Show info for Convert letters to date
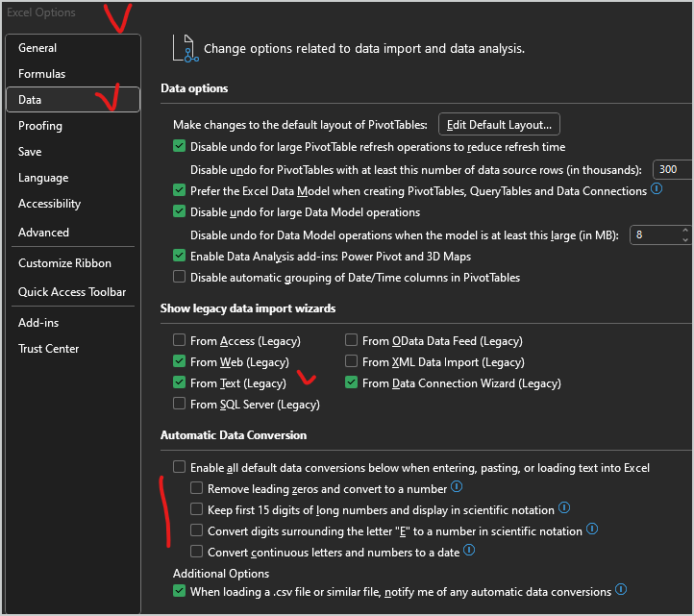Image resolution: width=694 pixels, height=616 pixels. pos(469,550)
